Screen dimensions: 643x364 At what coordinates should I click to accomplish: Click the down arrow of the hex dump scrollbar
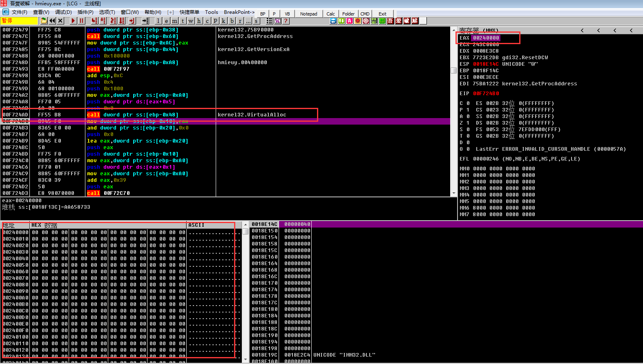pos(246,360)
